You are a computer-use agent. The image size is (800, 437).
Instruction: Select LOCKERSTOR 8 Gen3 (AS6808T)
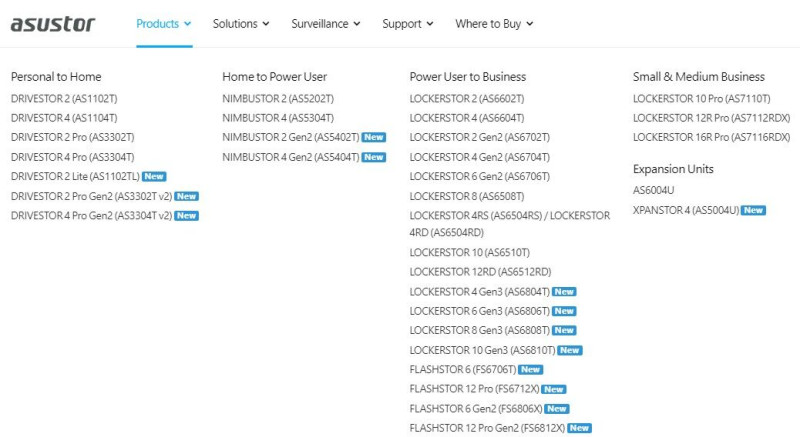[x=480, y=330]
